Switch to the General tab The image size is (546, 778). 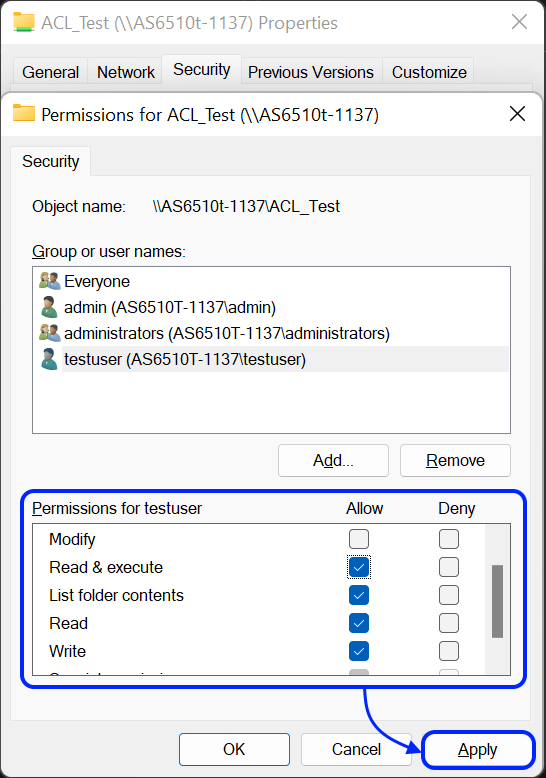pyautogui.click(x=51, y=72)
